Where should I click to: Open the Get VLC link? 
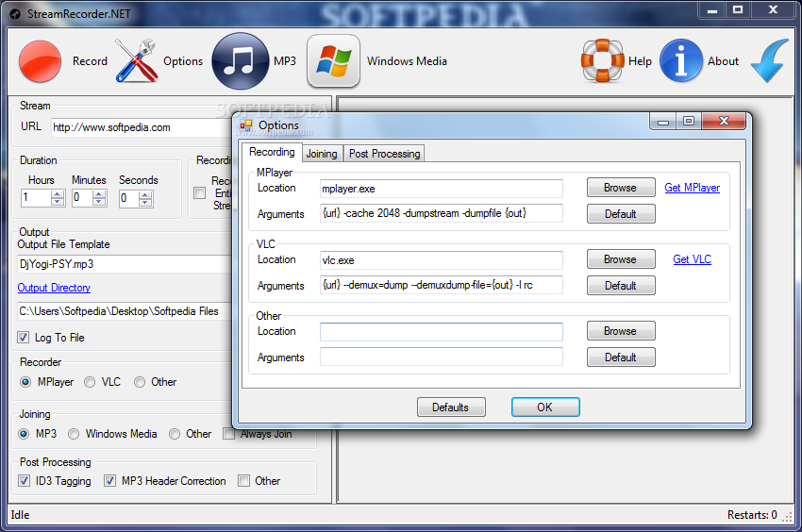(692, 259)
